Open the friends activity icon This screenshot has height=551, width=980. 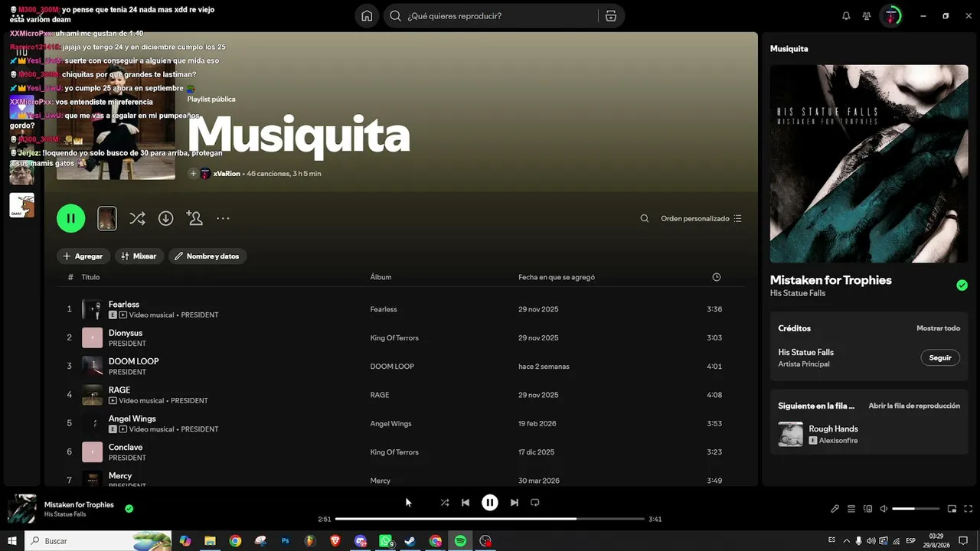pos(867,16)
